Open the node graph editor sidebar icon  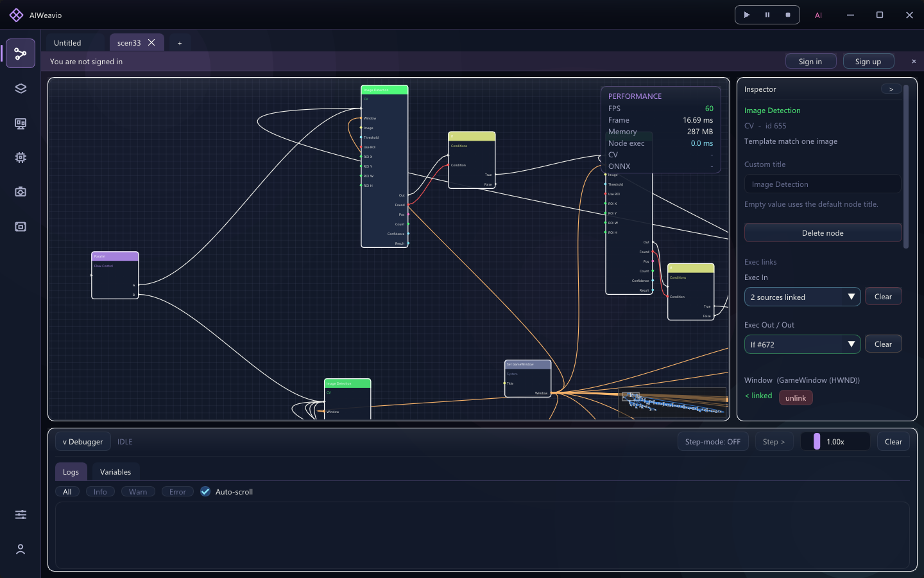pos(21,53)
